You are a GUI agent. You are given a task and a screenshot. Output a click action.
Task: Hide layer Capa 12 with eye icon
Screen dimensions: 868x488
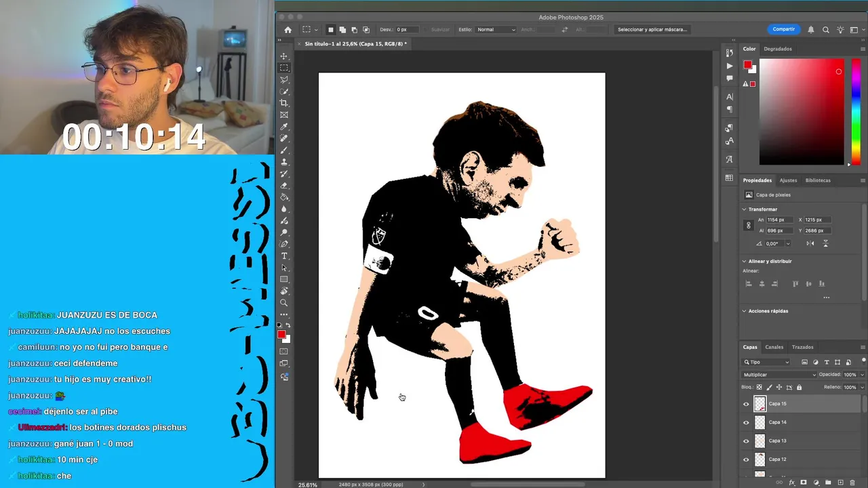pyautogui.click(x=746, y=460)
